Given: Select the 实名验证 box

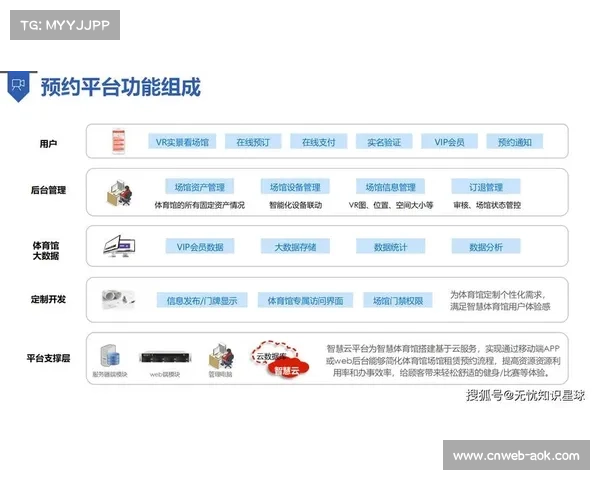Looking at the screenshot, I should pos(383,142).
